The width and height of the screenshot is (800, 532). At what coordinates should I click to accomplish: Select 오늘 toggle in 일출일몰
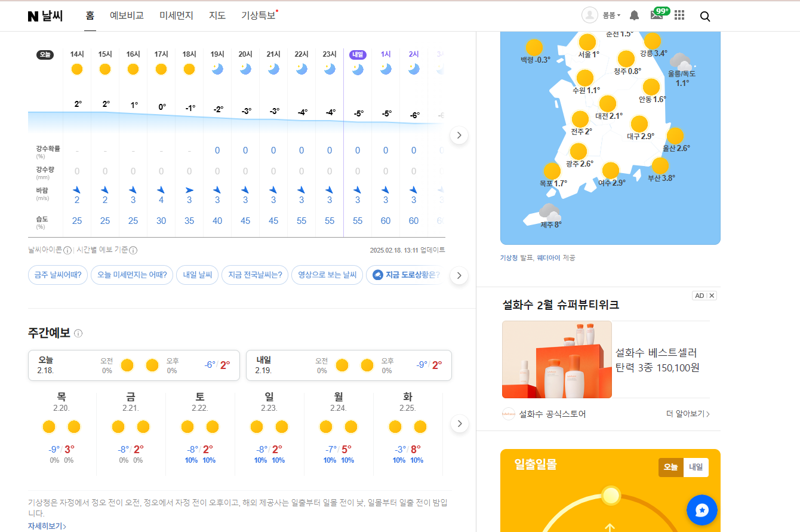(x=671, y=468)
